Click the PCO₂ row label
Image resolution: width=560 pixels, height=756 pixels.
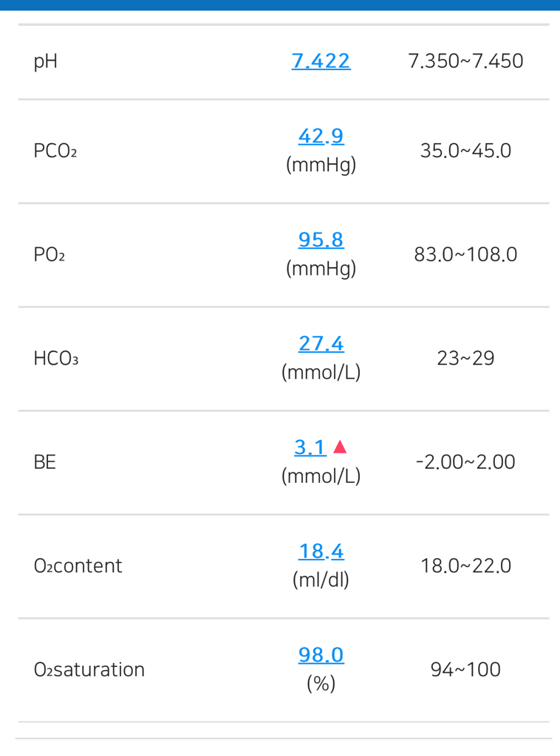tap(55, 151)
